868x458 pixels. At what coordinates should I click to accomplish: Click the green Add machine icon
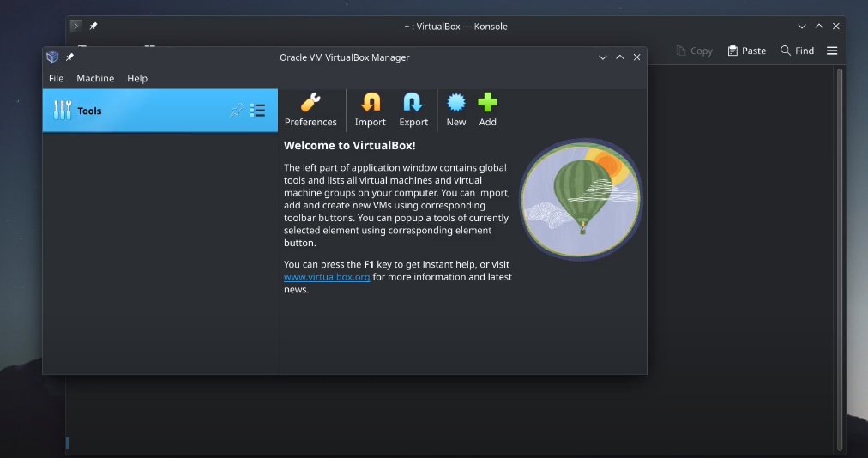tap(487, 104)
